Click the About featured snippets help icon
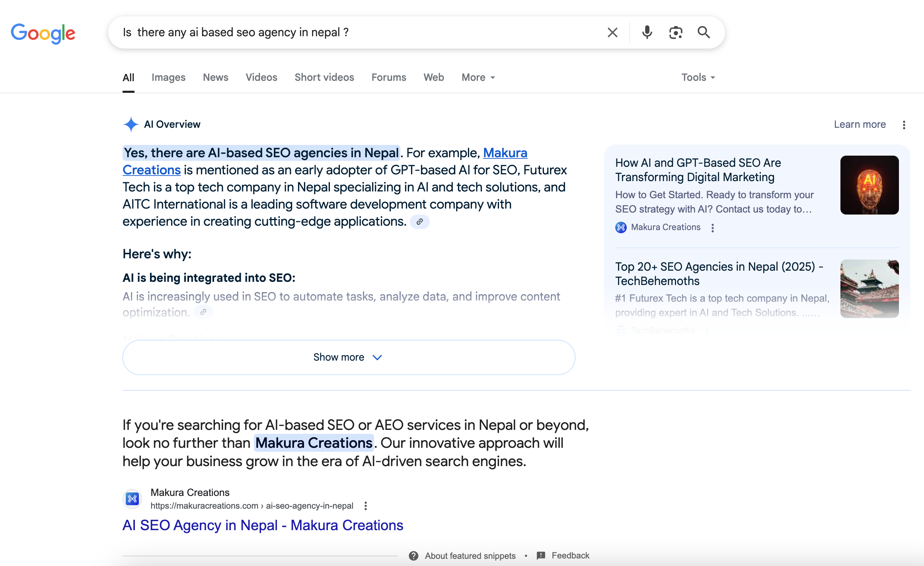Screen dimensions: 924x566 coord(413,556)
